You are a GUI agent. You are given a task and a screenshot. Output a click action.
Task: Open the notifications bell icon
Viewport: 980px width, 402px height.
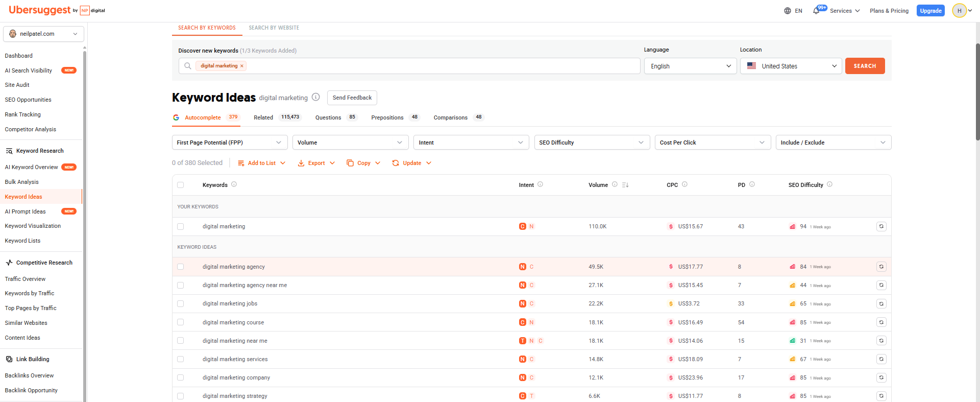816,11
